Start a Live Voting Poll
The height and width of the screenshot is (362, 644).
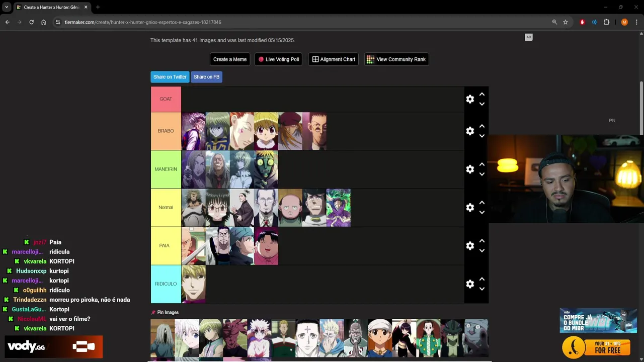click(x=278, y=59)
